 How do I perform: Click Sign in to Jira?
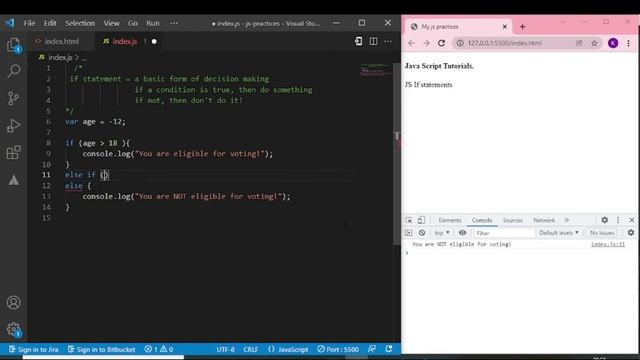33,349
